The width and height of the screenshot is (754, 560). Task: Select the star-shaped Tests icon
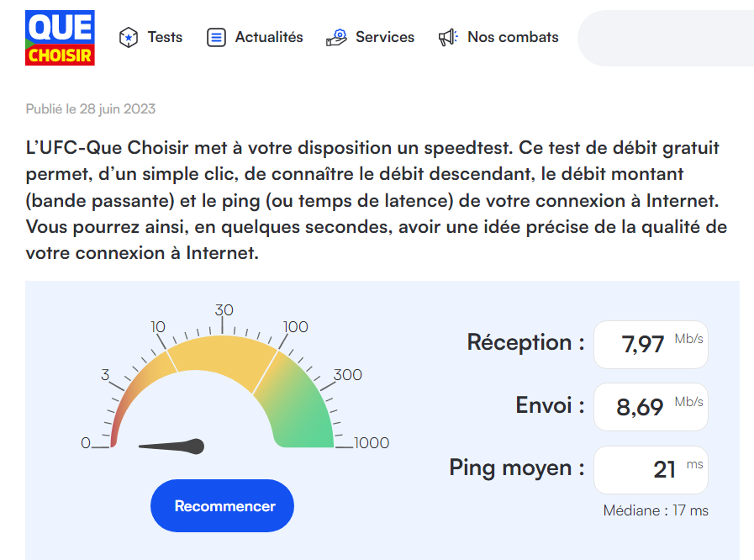click(129, 37)
